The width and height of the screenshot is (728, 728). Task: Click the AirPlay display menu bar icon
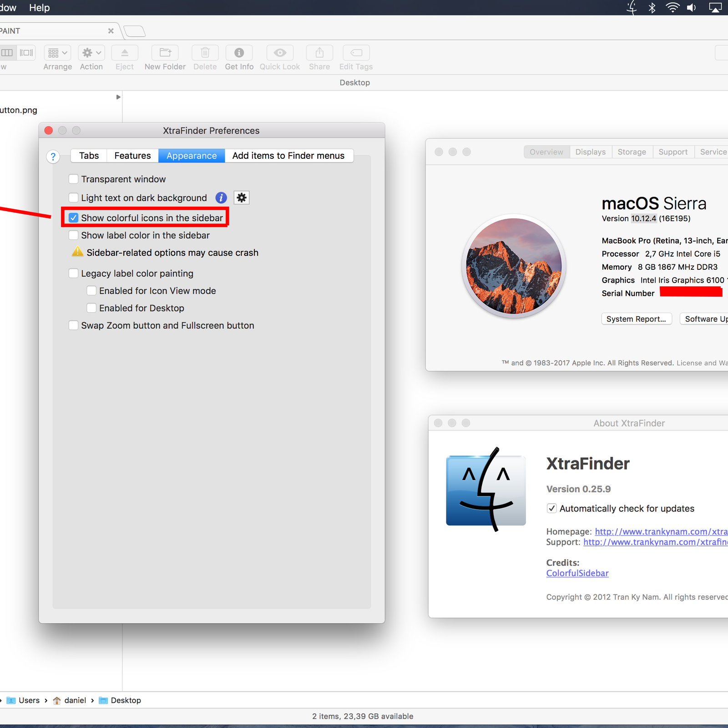point(715,8)
